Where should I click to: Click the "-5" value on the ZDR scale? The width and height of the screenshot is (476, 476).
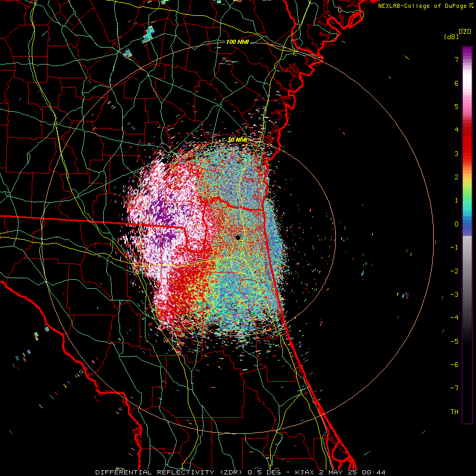coord(454,342)
